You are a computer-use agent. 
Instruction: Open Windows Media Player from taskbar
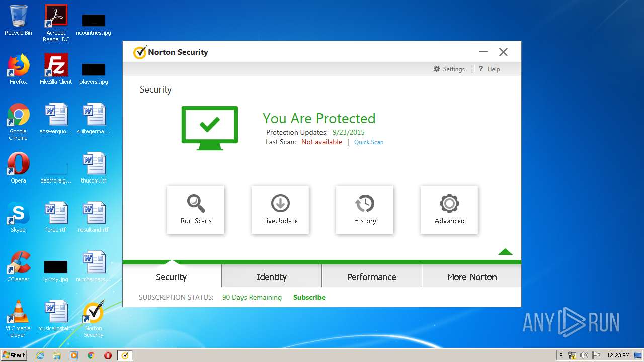pos(74,355)
